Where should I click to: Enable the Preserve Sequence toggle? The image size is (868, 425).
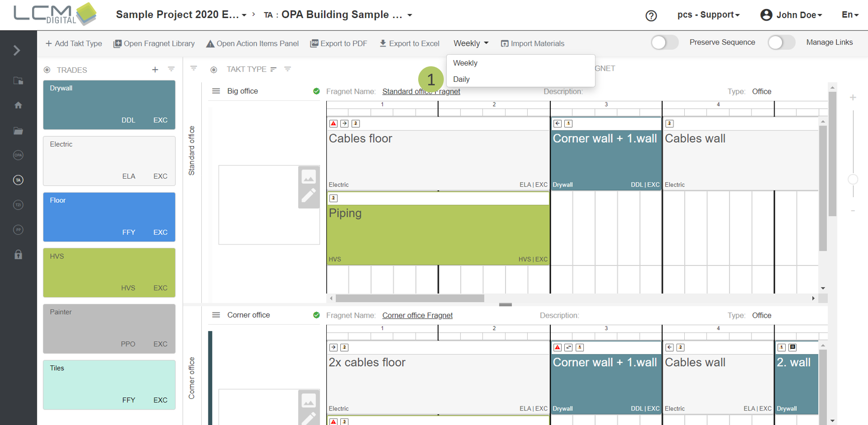664,43
